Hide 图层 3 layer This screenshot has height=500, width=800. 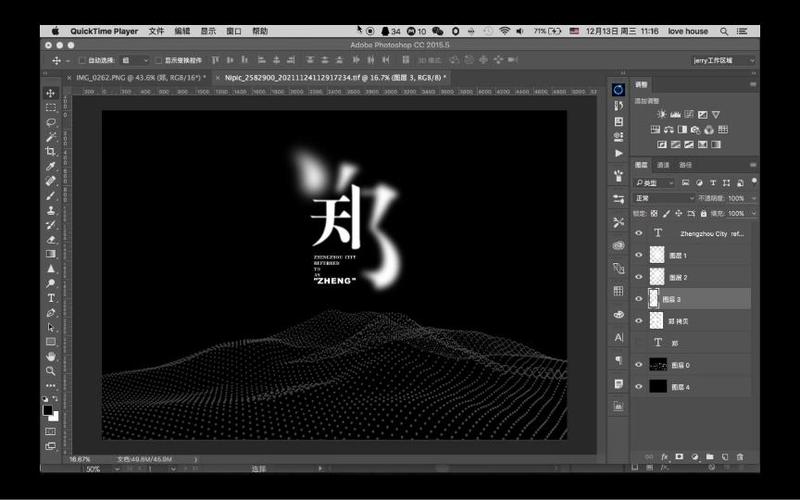639,299
